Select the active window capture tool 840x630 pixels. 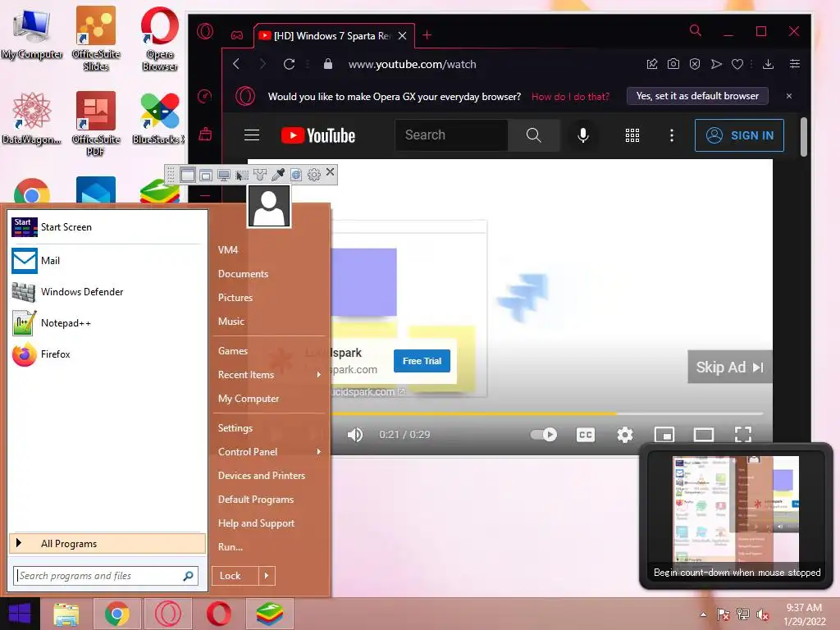click(x=188, y=175)
